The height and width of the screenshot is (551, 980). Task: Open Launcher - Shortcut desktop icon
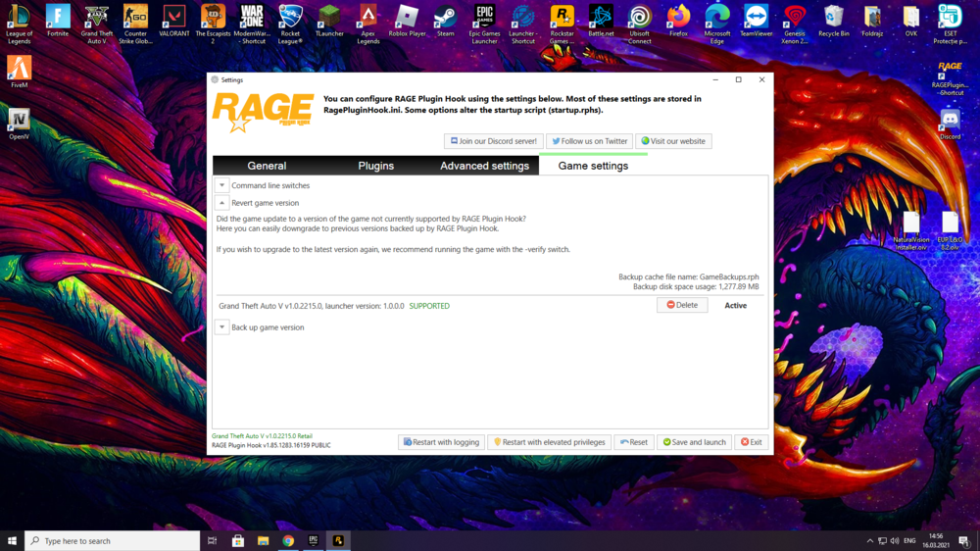point(523,25)
